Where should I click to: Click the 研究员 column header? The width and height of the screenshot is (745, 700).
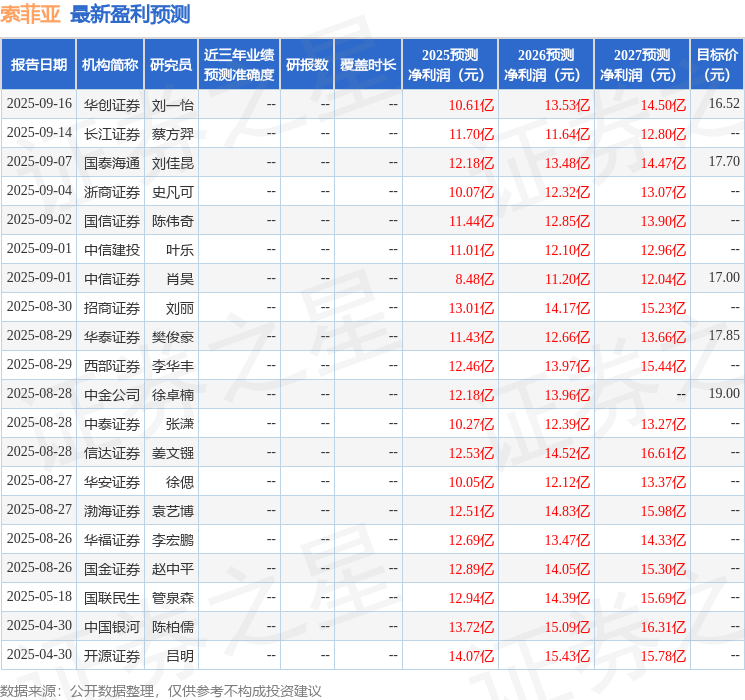171,65
